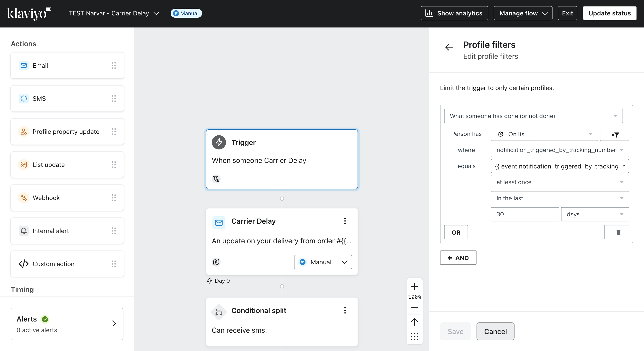
Task: Click the OR button
Action: pyautogui.click(x=456, y=232)
